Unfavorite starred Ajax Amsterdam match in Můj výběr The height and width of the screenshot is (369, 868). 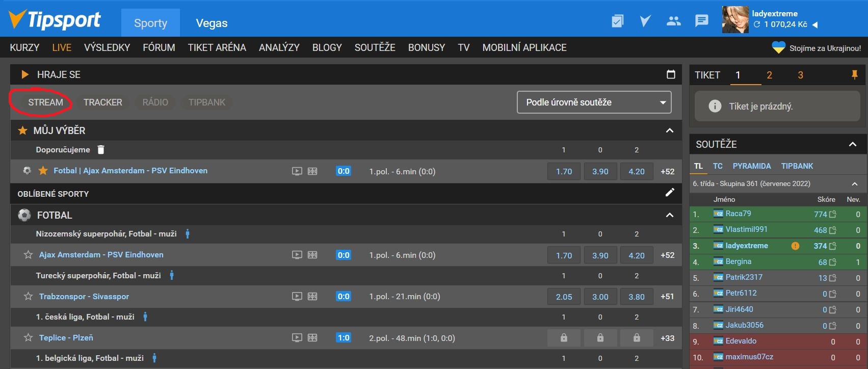(x=43, y=171)
